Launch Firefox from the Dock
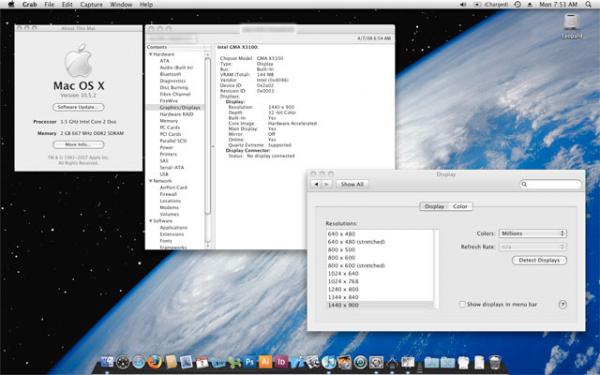The width and height of the screenshot is (600, 375). pyautogui.click(x=155, y=362)
